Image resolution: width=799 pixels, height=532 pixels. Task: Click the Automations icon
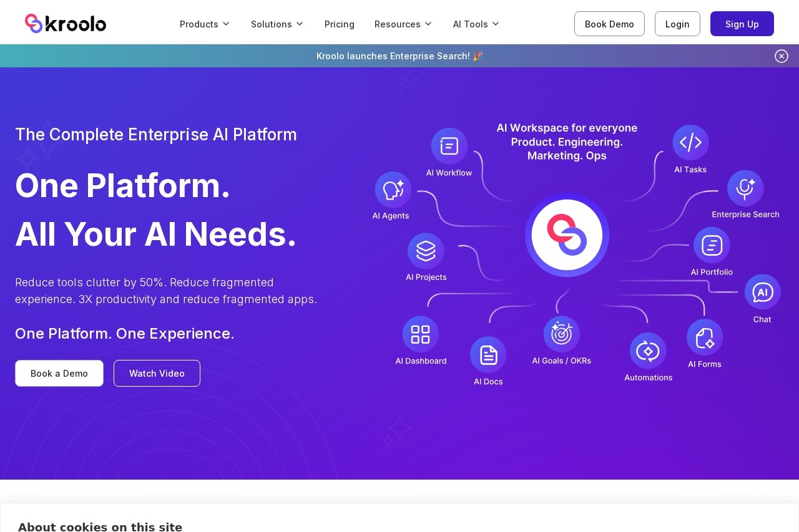pyautogui.click(x=648, y=351)
